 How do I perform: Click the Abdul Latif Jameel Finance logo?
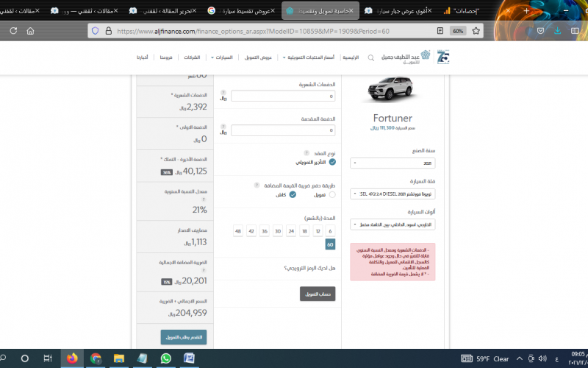point(406,57)
